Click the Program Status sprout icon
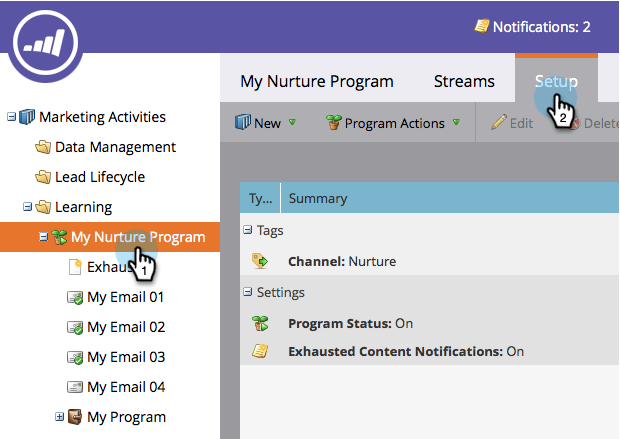The width and height of the screenshot is (620, 439). coord(260,323)
